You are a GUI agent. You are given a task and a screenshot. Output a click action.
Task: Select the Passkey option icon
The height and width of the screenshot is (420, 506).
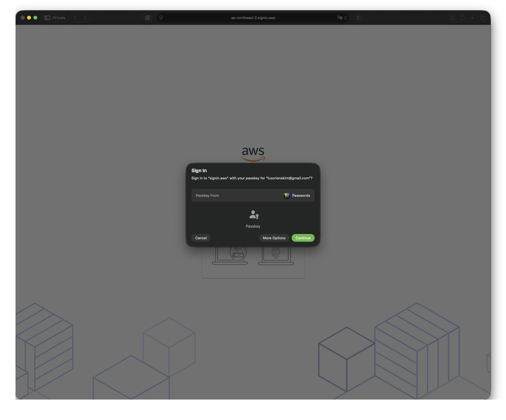[254, 215]
